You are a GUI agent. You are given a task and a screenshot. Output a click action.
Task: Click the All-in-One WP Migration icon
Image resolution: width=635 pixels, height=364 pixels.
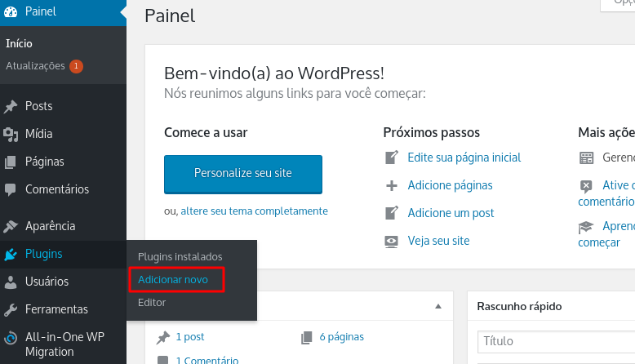point(11,338)
